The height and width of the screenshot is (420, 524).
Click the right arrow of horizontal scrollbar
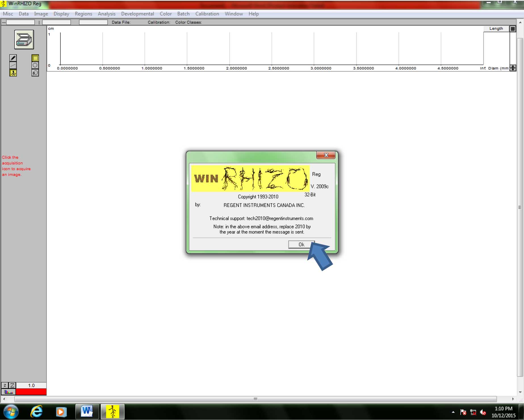coord(513,399)
